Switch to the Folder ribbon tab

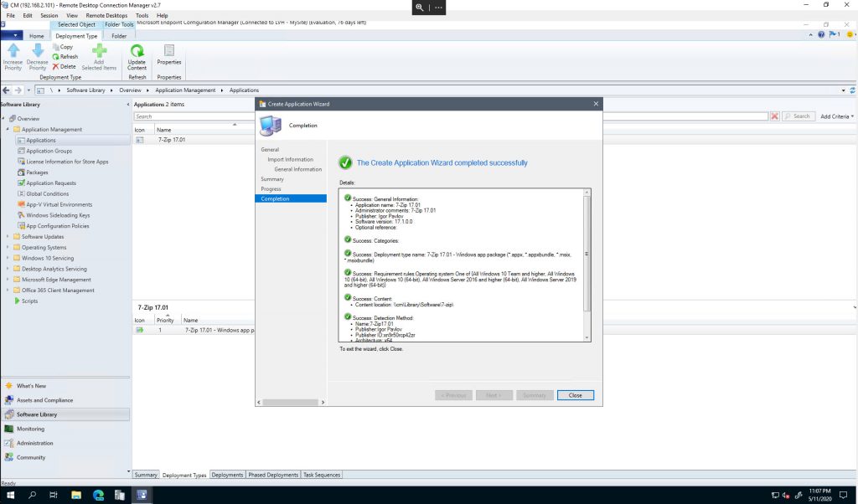pos(119,36)
